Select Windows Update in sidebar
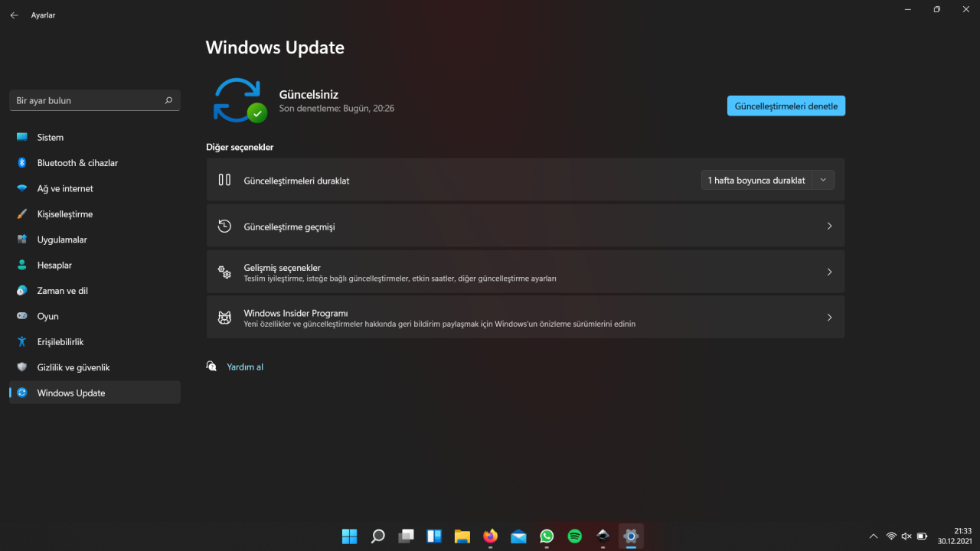Viewport: 980px width, 551px height. click(95, 393)
